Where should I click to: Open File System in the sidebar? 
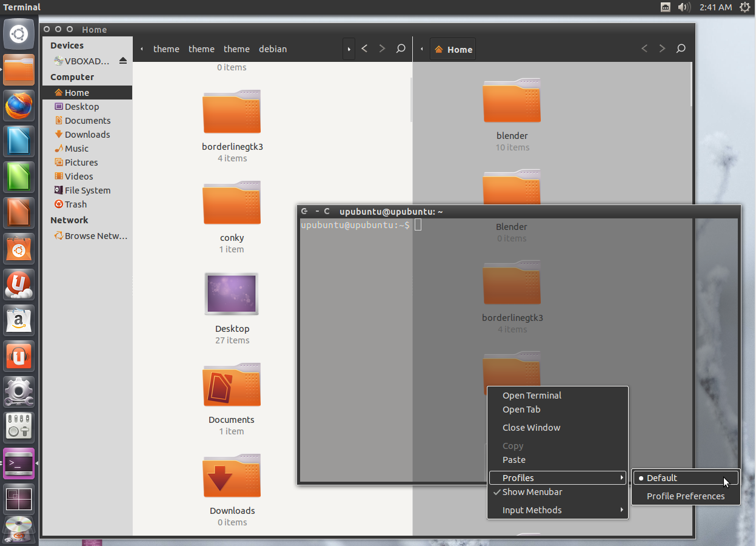tap(87, 190)
